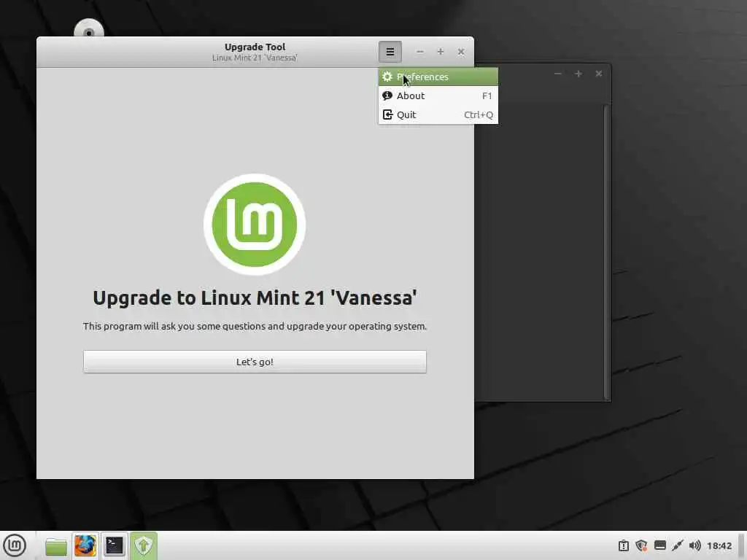Open the network connection tray icon
747x560 pixels.
pyautogui.click(x=678, y=545)
